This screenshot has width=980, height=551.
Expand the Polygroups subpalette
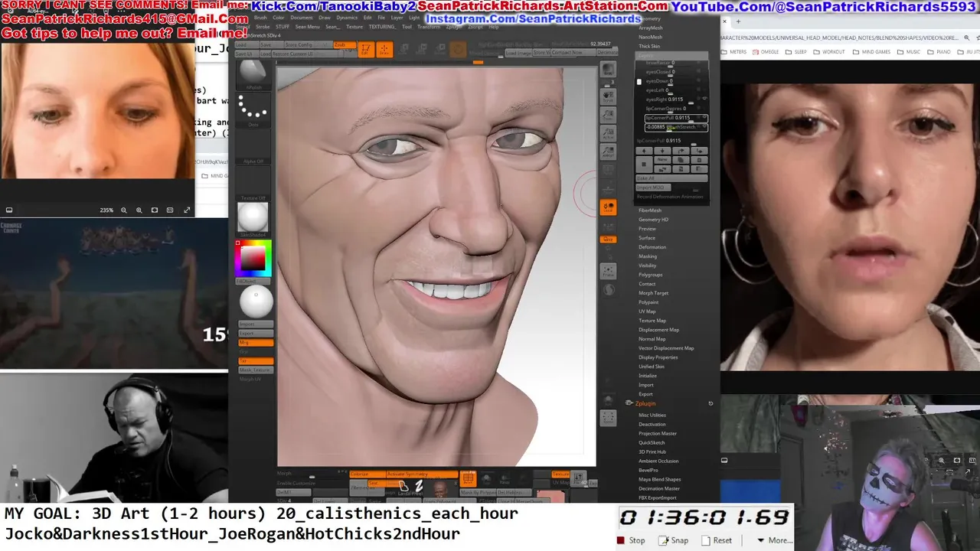(x=651, y=275)
